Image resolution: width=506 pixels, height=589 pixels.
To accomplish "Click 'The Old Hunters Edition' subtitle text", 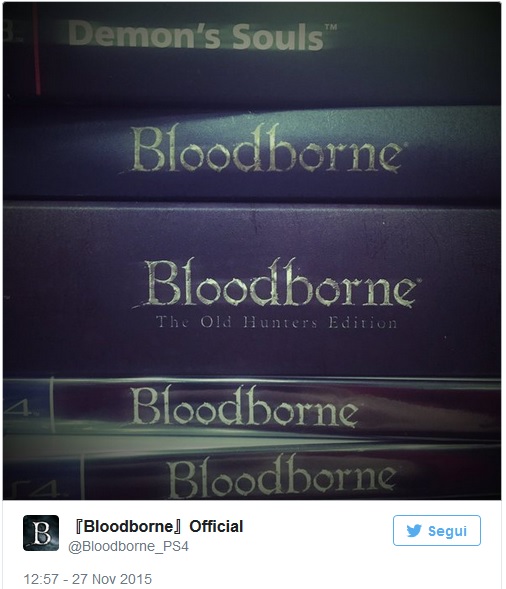I will (x=277, y=322).
